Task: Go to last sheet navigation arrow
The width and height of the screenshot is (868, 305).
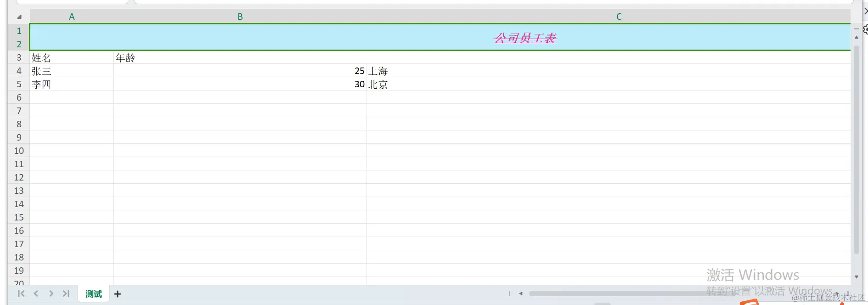Action: click(66, 294)
